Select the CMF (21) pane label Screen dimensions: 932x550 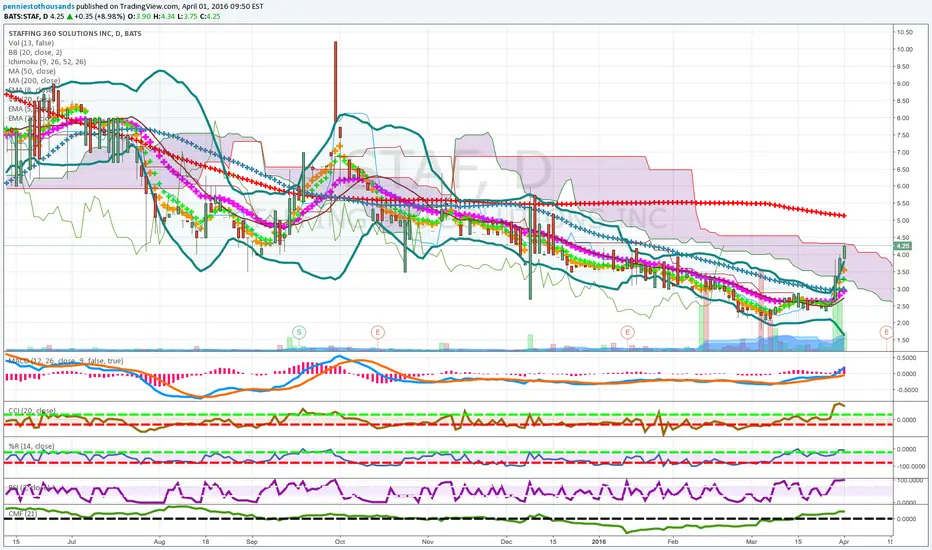(x=23, y=513)
